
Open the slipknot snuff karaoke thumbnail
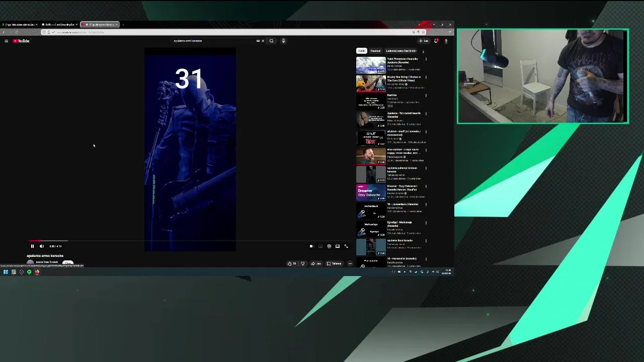point(371,138)
